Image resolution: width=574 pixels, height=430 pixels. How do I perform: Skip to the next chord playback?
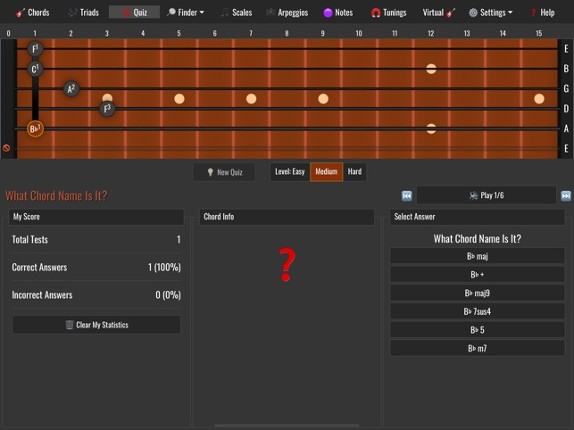566,196
